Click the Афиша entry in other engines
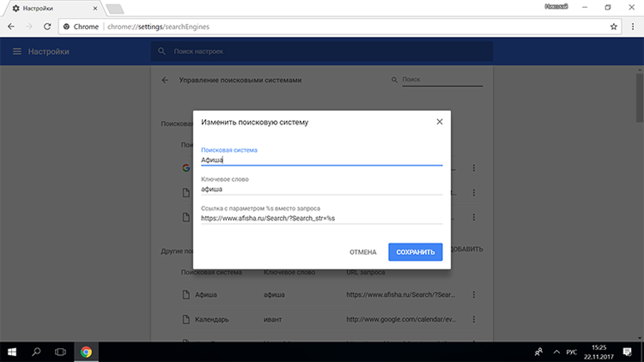The width and height of the screenshot is (644, 362). [x=206, y=295]
